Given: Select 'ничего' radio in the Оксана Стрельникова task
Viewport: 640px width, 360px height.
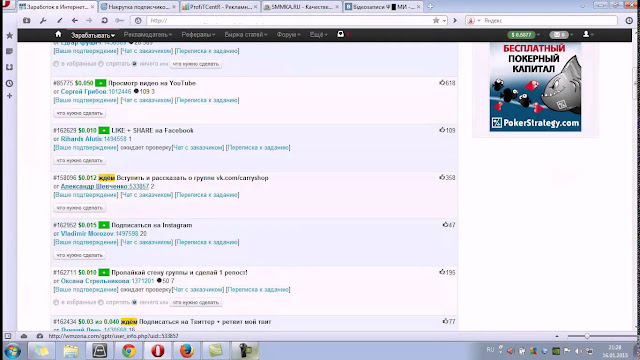Looking at the screenshot, I should pyautogui.click(x=134, y=302).
